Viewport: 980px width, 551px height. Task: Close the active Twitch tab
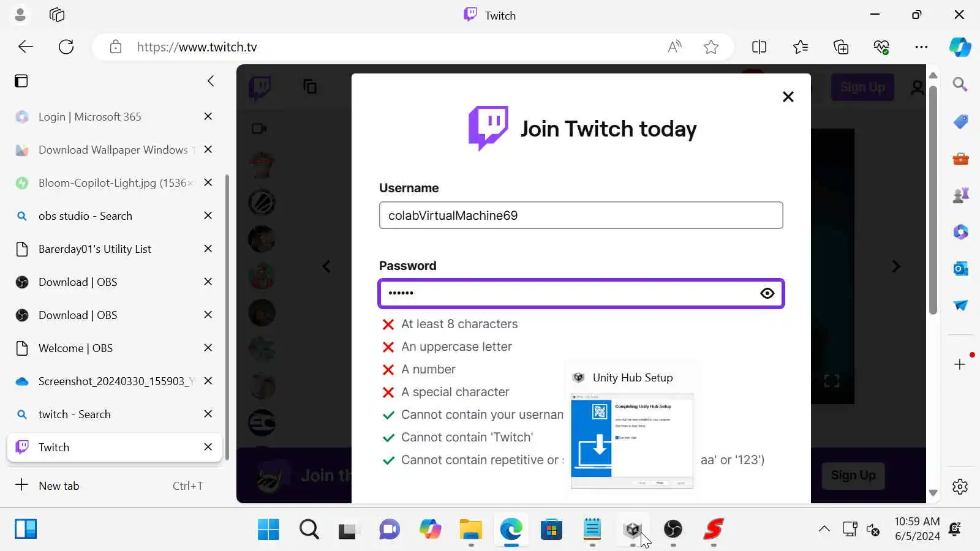click(x=208, y=447)
